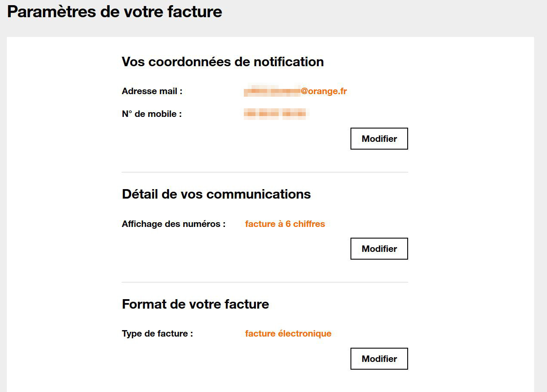Click the blurred mobile number value
Viewport: 547px width, 392px height.
click(x=275, y=114)
